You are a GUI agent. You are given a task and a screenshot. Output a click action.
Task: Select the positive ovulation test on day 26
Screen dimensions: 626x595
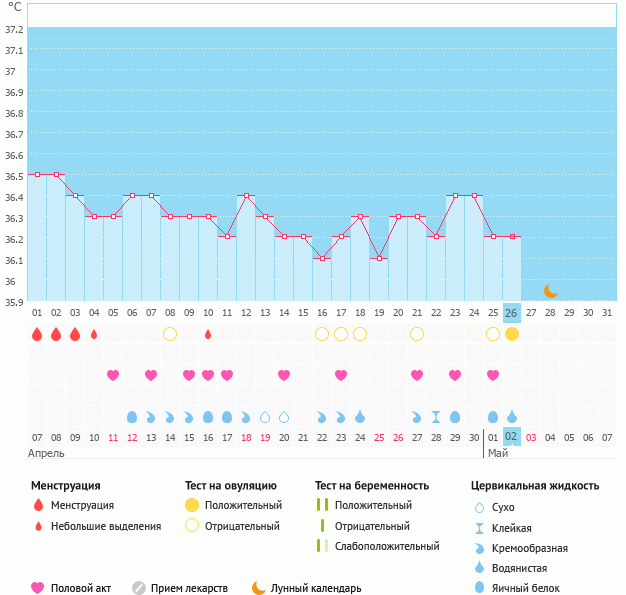512,334
